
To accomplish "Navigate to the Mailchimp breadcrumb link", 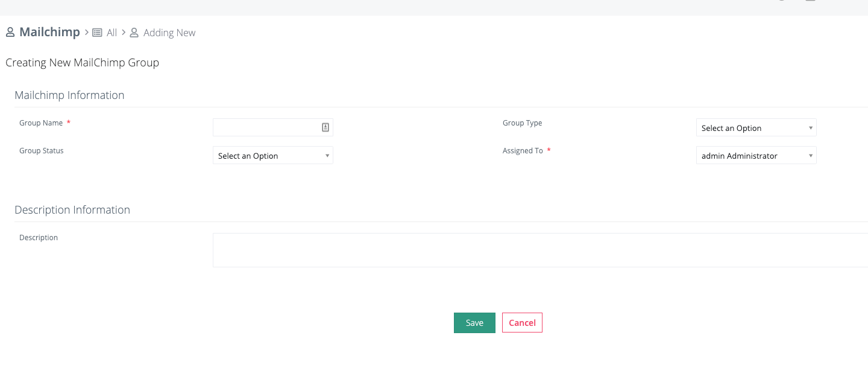I will click(x=50, y=31).
